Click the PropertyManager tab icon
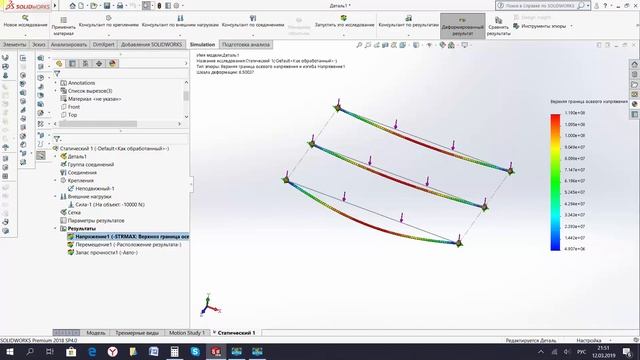Viewport: 640px width, 360px height. pos(72,63)
